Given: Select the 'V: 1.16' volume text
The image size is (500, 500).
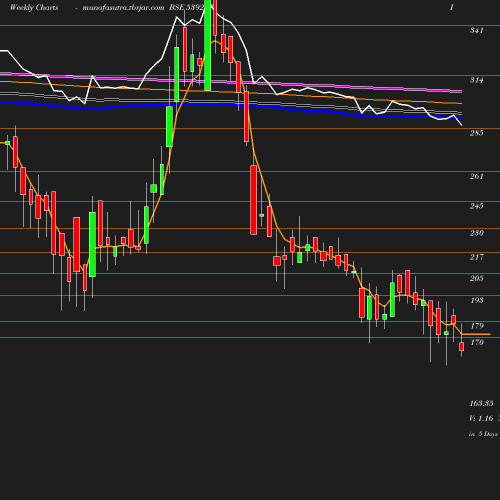Looking at the screenshot, I should [481, 418].
